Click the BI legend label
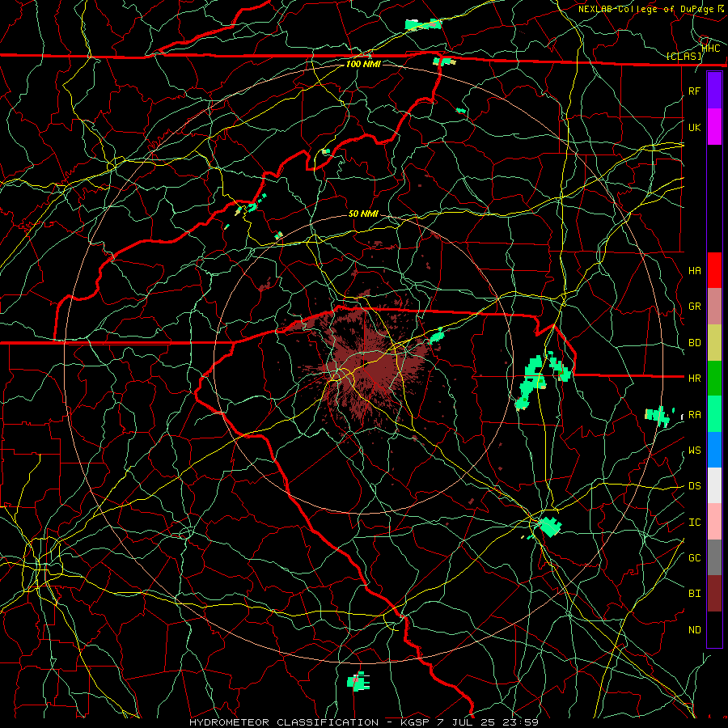Screen dimensions: 728x728 (695, 594)
